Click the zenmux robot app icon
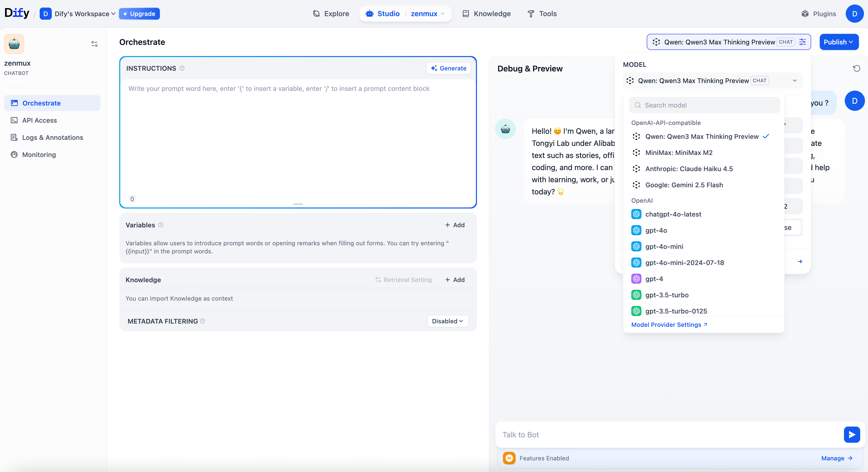 [x=14, y=44]
